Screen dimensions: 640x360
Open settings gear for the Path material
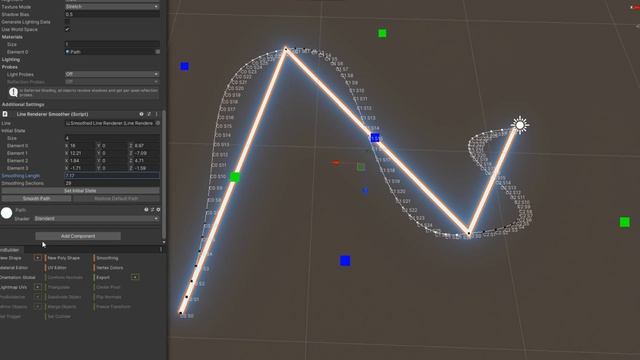click(158, 210)
